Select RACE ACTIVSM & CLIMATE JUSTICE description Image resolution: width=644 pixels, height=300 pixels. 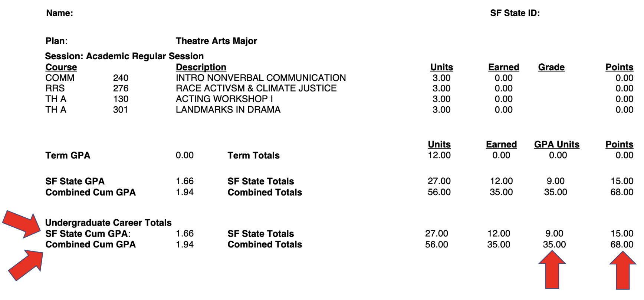[256, 89]
